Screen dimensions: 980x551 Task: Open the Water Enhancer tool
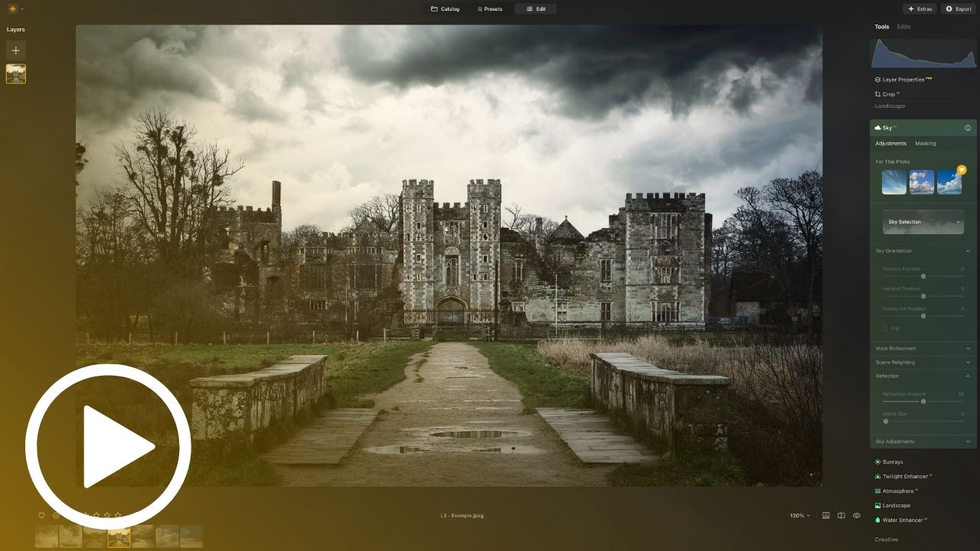tap(900, 520)
